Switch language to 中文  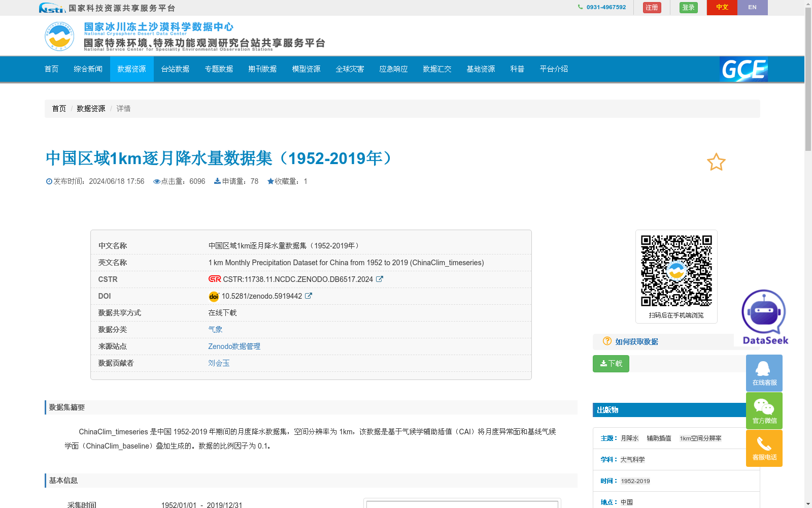[x=722, y=7]
